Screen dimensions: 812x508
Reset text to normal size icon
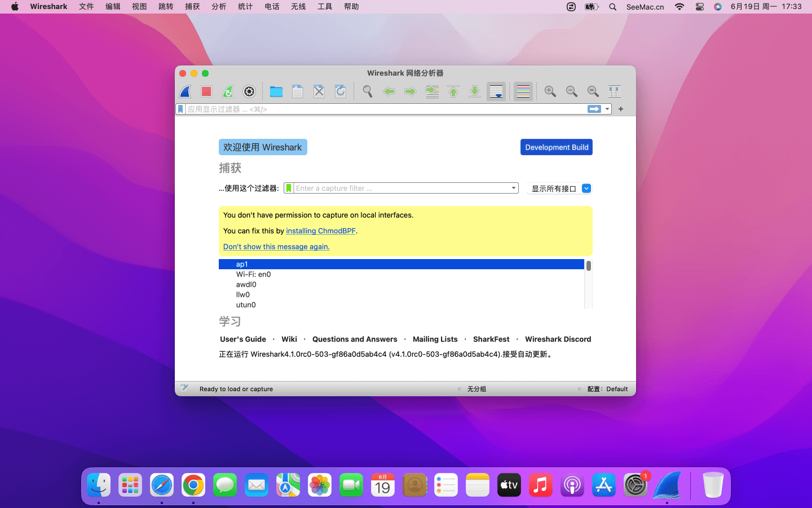point(593,91)
